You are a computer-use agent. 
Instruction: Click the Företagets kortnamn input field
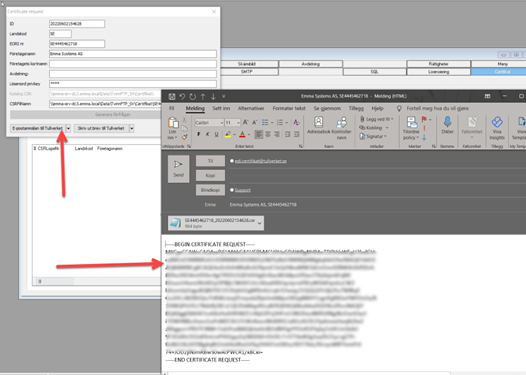point(133,64)
